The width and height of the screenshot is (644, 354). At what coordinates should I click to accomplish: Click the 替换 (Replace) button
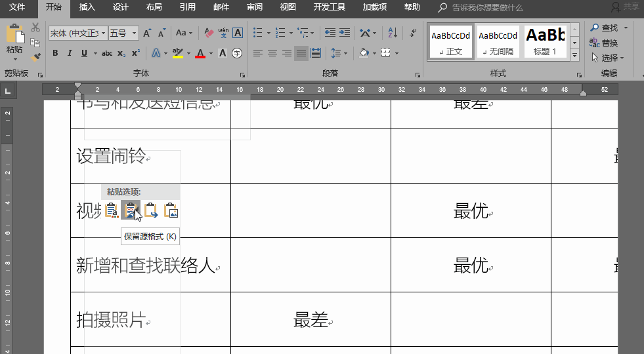[x=603, y=43]
